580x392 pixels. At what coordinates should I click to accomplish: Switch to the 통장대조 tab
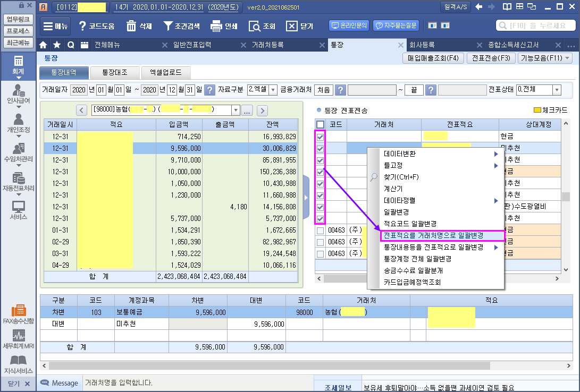tap(115, 72)
